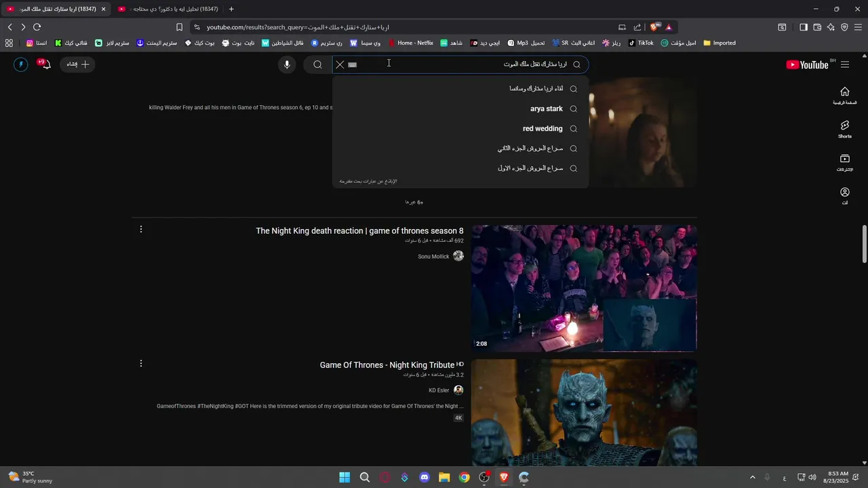
Task: Open Sonu Mollick channel link
Action: 433,256
